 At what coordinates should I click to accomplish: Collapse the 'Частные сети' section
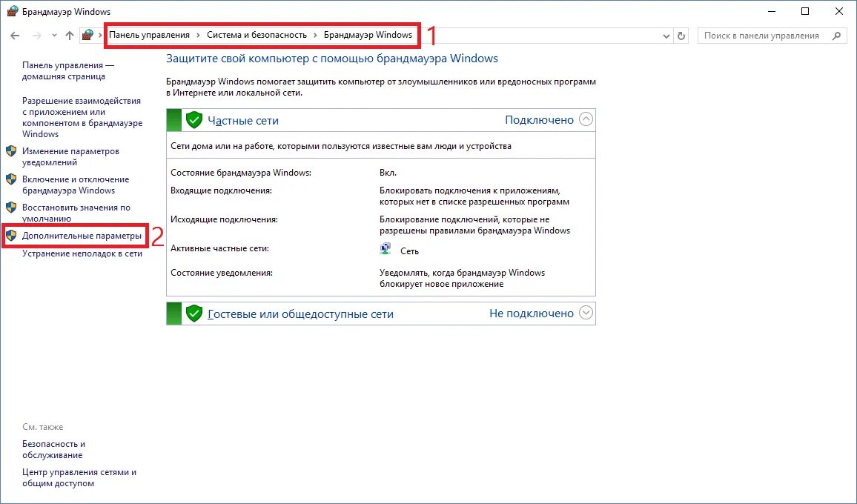pos(586,119)
